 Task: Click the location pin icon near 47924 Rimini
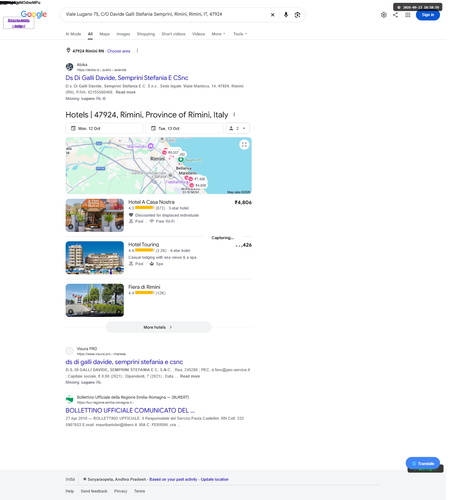pos(68,50)
